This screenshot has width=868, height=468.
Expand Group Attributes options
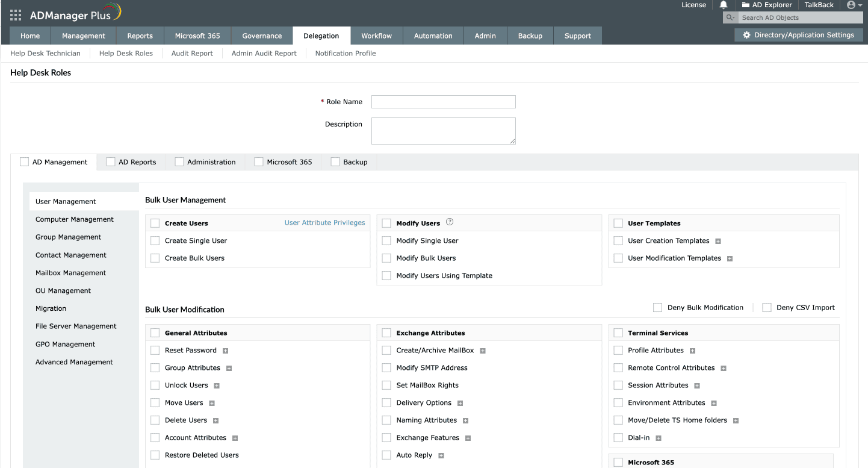click(229, 368)
